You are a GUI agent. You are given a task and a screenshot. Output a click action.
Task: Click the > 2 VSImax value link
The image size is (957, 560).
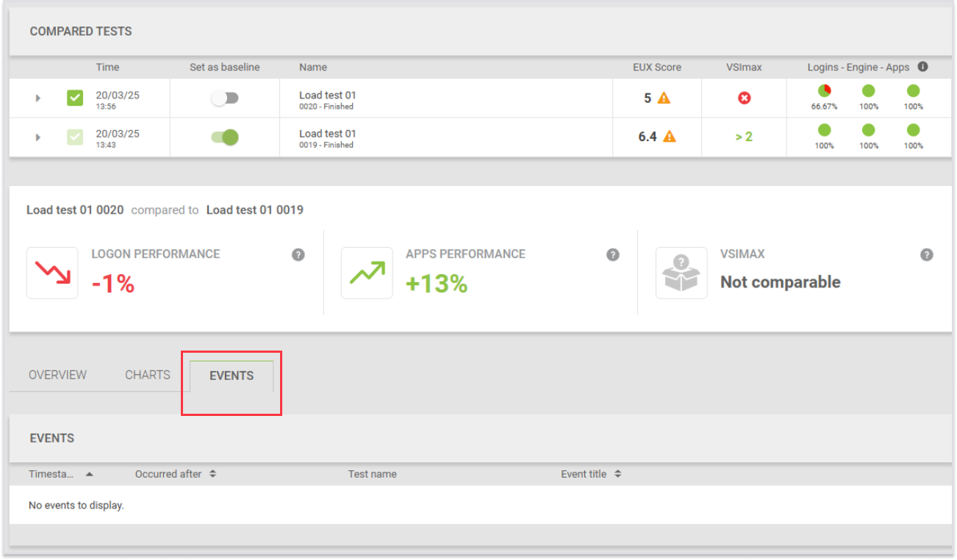tap(744, 137)
